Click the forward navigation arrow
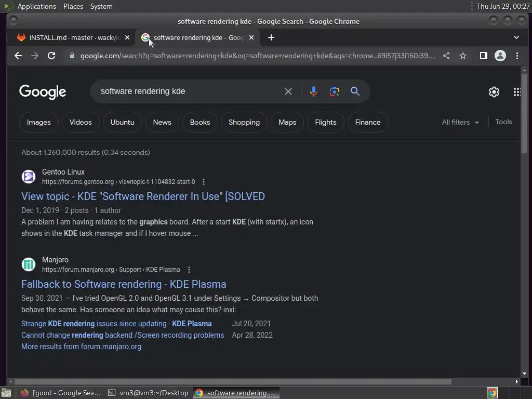532x399 pixels. (x=35, y=56)
